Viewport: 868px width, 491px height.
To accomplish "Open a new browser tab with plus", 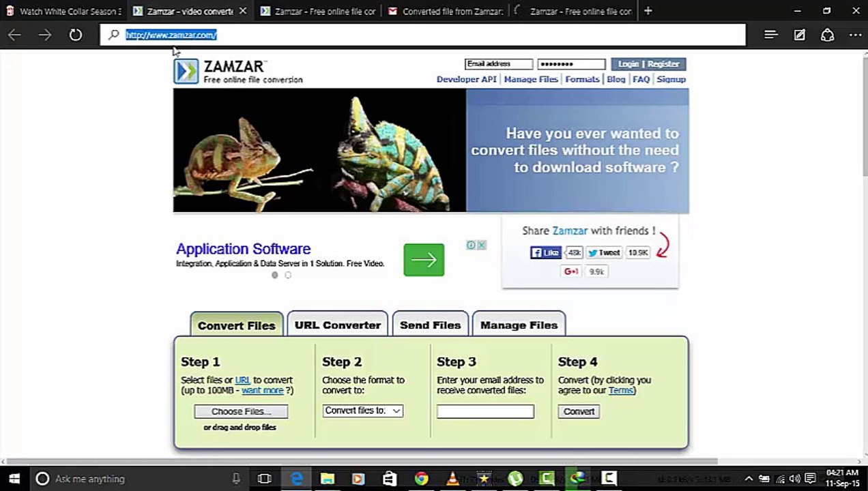I will point(648,11).
